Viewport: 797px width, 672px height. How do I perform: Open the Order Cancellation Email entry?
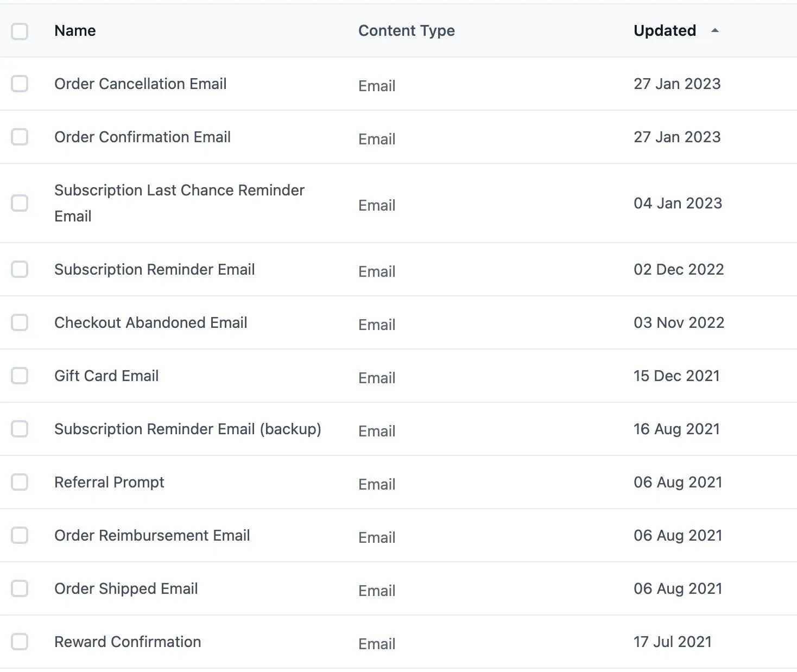(x=141, y=84)
